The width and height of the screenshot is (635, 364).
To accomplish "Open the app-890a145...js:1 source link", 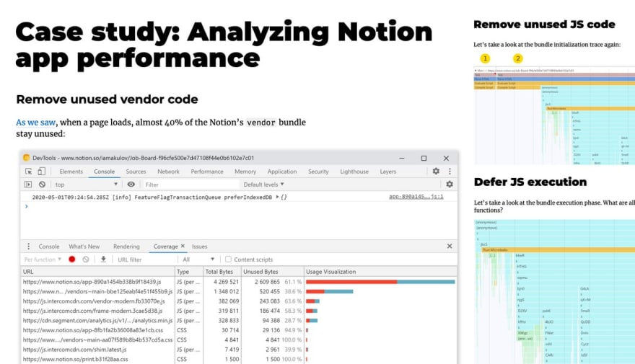I will pos(416,197).
